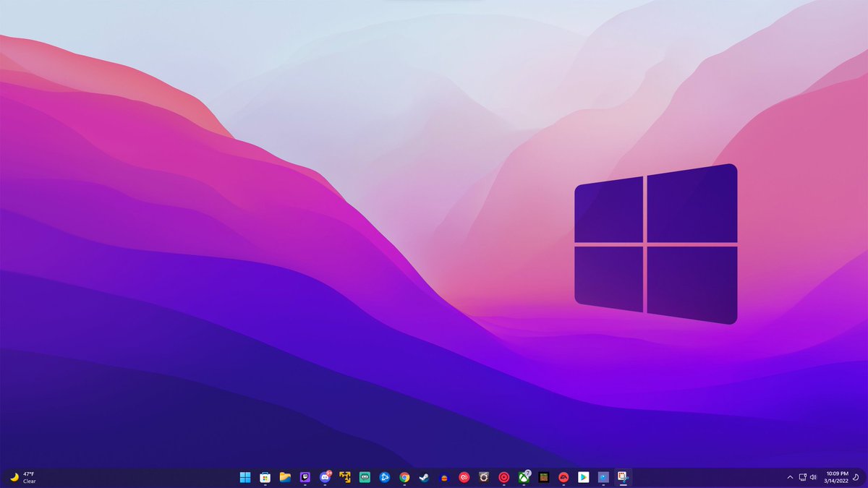Open the EA app taskbar icon
This screenshot has width=868, height=488.
(x=563, y=477)
